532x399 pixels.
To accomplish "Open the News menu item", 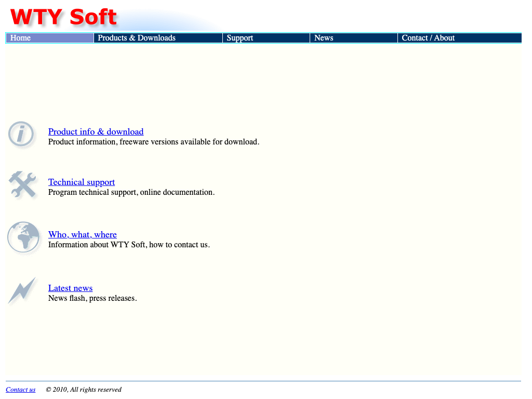I will 354,38.
